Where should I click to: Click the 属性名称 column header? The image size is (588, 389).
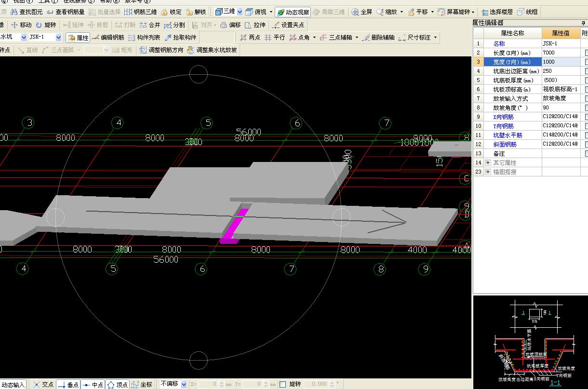coord(512,33)
